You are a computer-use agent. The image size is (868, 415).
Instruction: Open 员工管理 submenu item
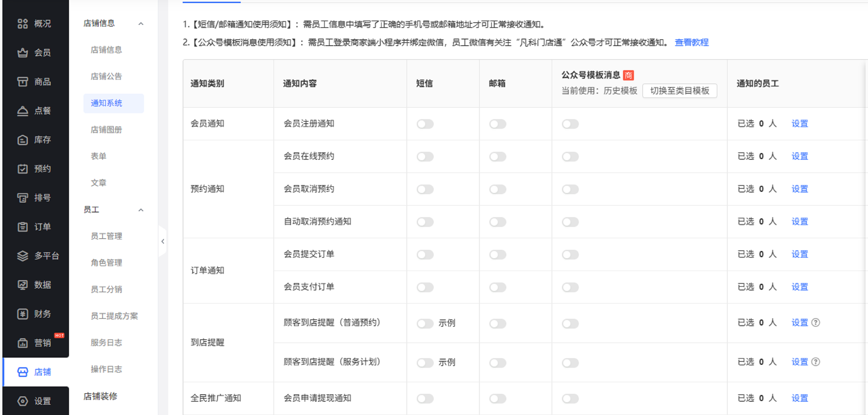click(106, 236)
